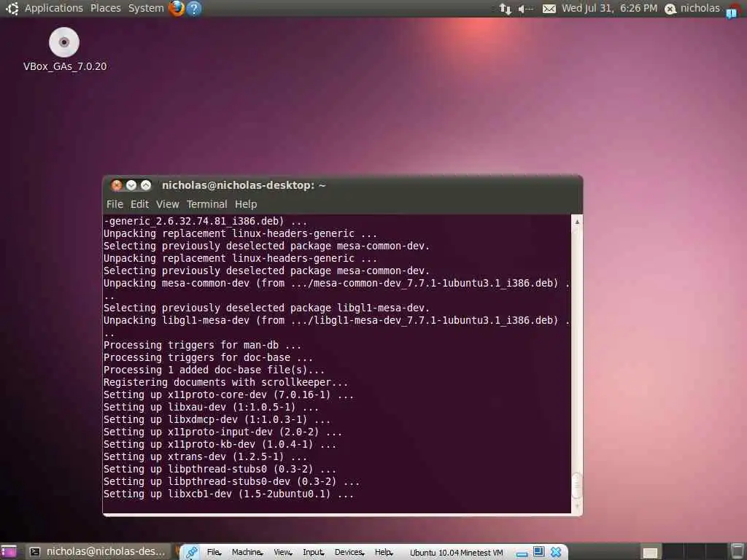Click line 'Setting up x11proto-kb-dev (1.0.4-1) ...'
747x560 pixels.
click(x=220, y=444)
